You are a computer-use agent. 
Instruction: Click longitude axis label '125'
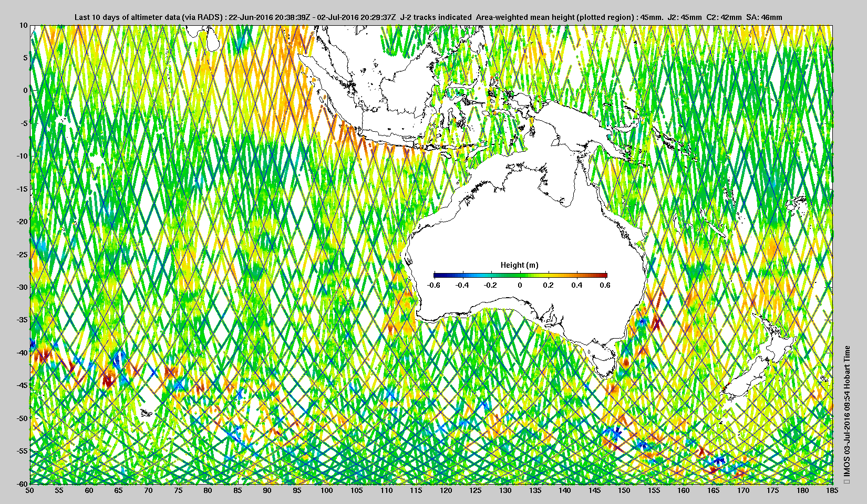(476, 490)
